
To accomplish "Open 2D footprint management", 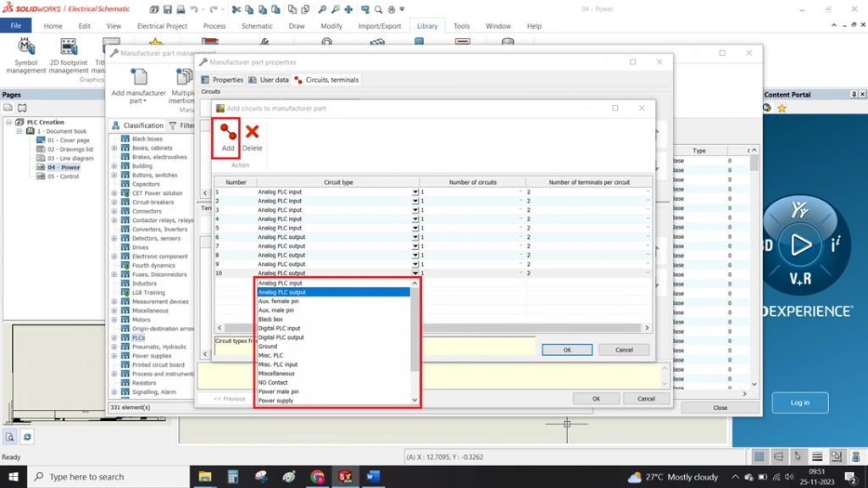I will pos(69,56).
